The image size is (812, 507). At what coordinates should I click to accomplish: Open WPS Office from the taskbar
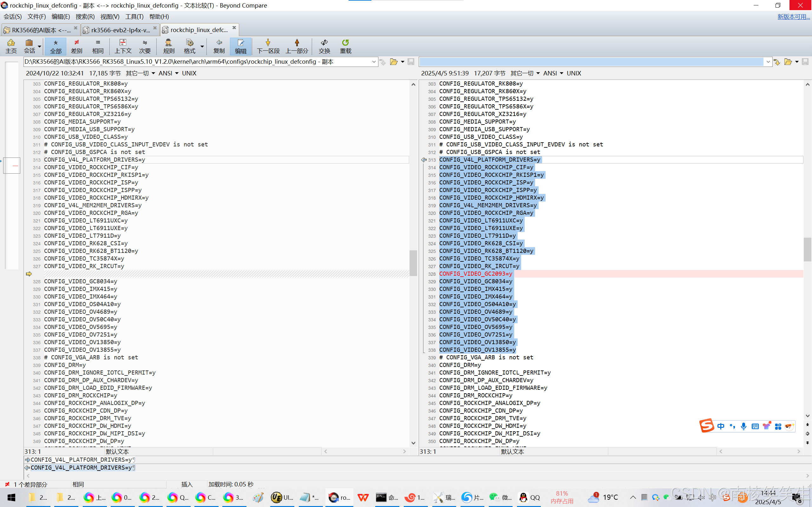(x=363, y=497)
